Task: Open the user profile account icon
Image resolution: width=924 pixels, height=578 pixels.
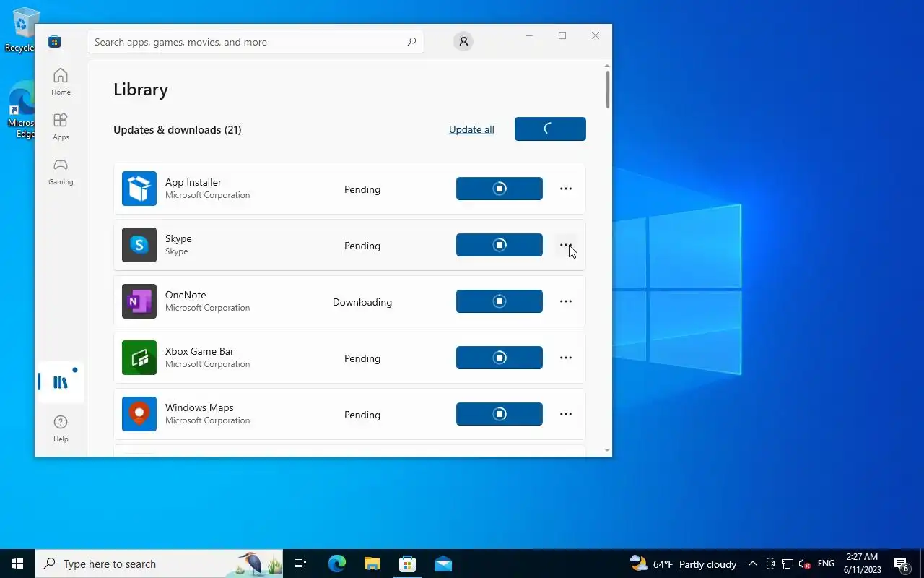Action: pyautogui.click(x=463, y=42)
